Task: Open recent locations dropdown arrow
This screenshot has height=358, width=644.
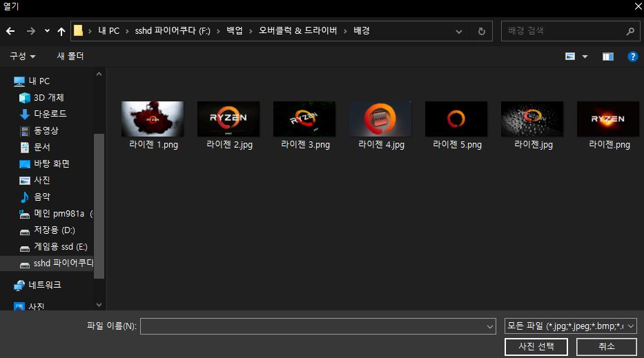Action: click(47, 31)
